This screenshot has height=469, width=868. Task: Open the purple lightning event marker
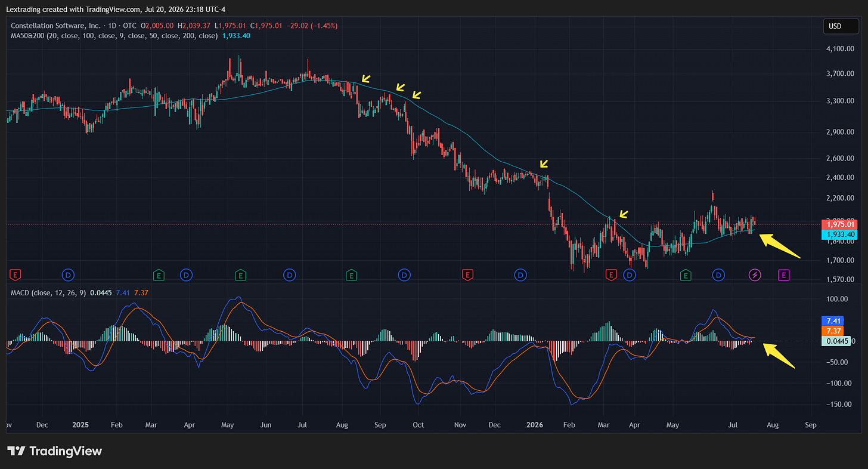(x=755, y=275)
